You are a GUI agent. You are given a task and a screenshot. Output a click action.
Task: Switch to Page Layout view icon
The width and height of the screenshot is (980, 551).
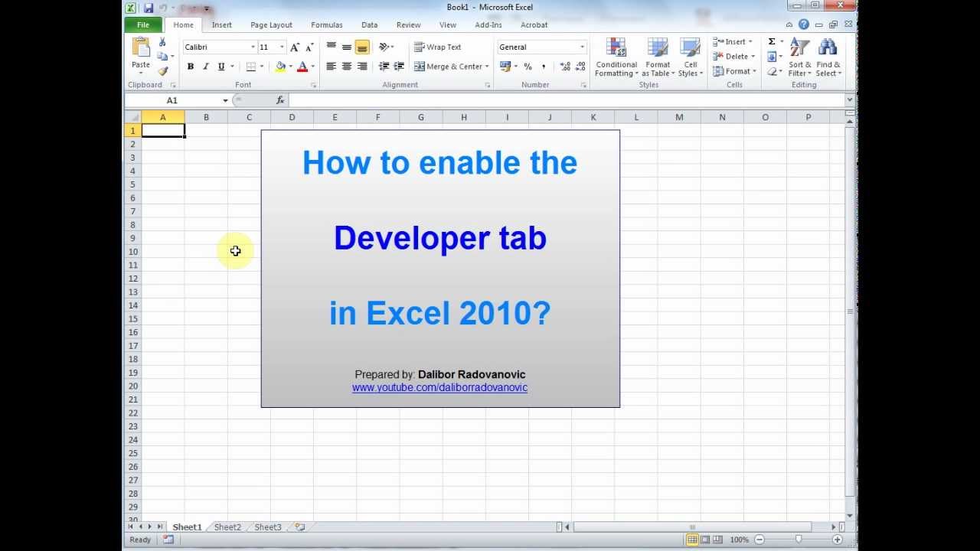click(705, 540)
